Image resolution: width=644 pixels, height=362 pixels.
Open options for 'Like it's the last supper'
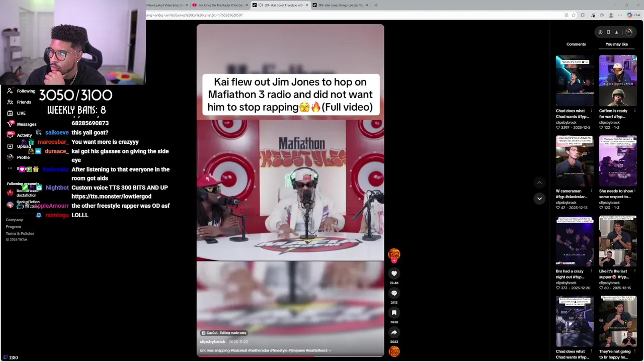point(634,271)
